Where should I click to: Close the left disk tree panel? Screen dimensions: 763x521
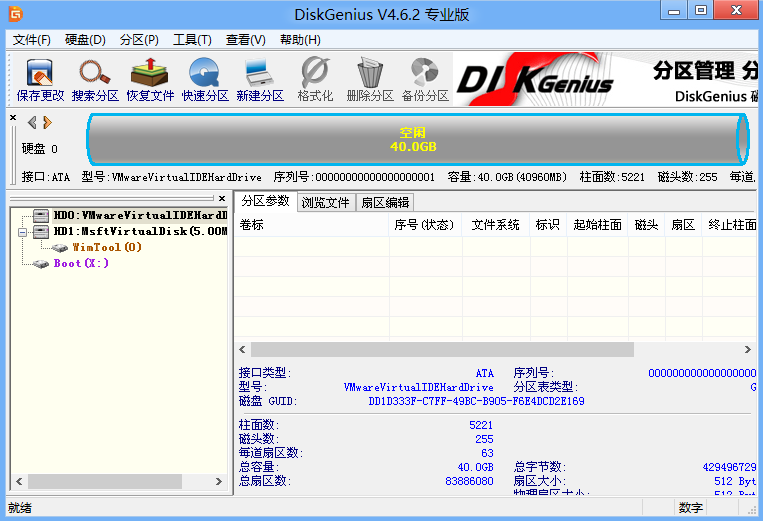click(x=222, y=199)
